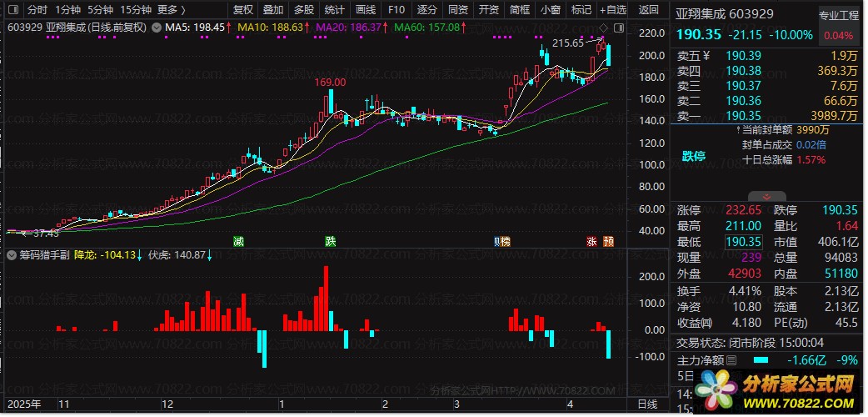Click the small icon beside 主力净额
The width and height of the screenshot is (868, 417).
(731, 360)
